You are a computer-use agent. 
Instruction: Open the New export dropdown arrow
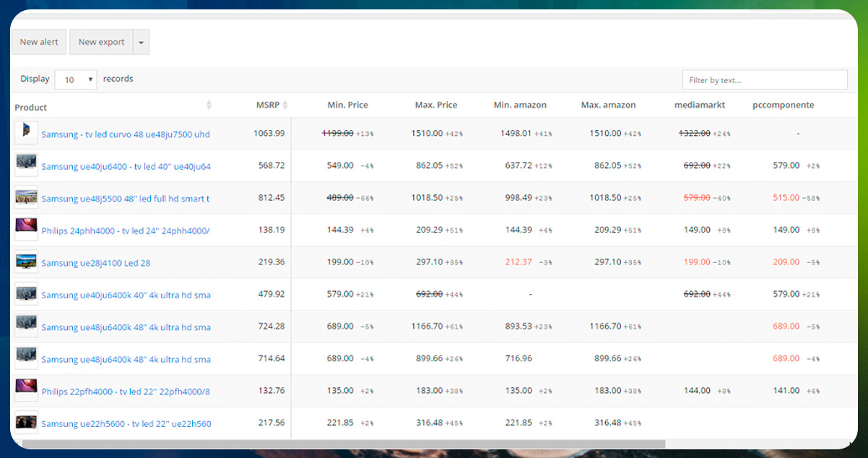point(142,42)
